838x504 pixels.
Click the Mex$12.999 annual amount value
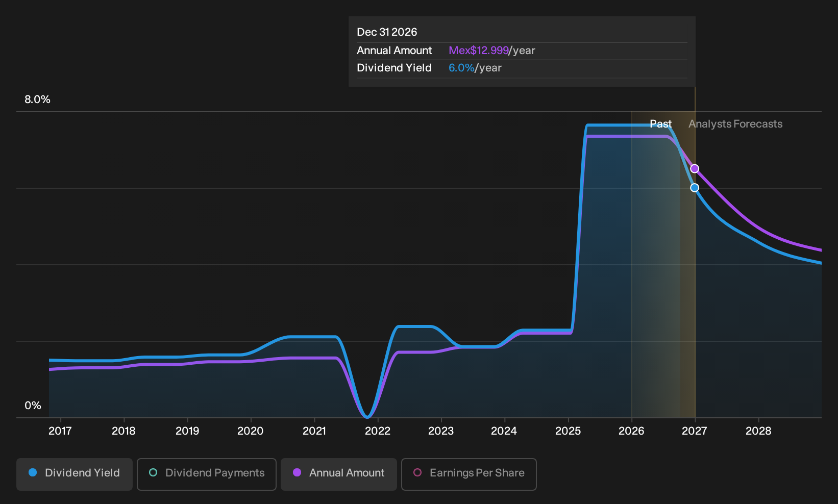pos(479,51)
